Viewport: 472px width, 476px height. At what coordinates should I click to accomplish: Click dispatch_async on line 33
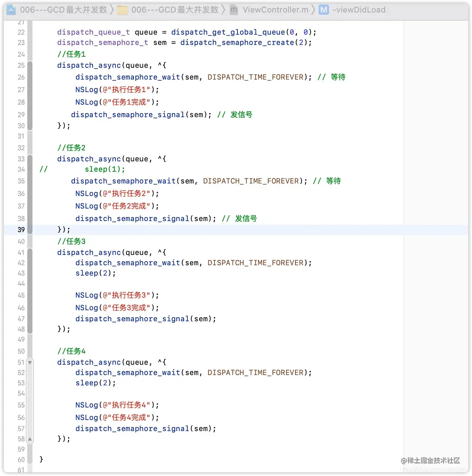[89, 159]
